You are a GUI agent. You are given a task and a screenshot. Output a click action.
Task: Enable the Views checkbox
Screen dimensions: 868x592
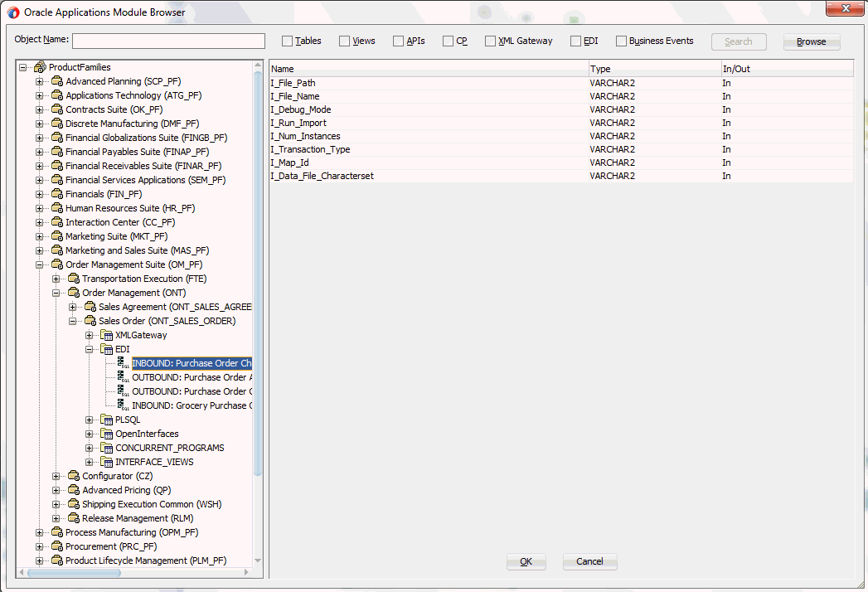pyautogui.click(x=344, y=41)
